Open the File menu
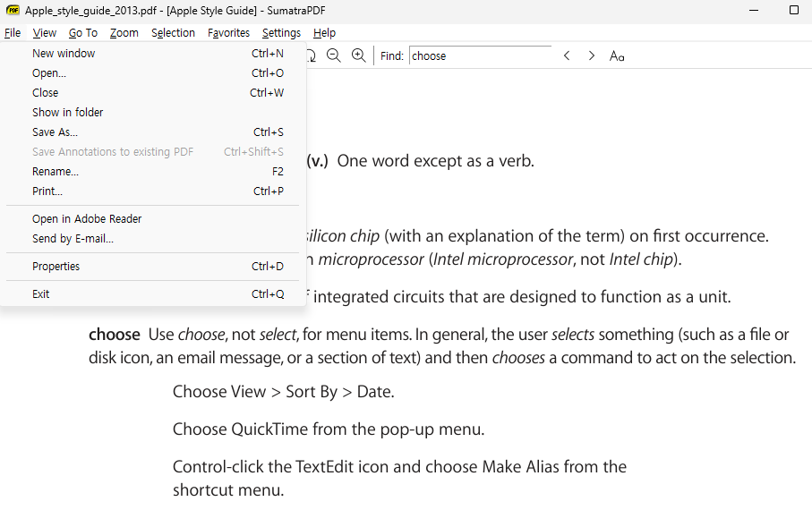The width and height of the screenshot is (812, 510). coord(13,32)
